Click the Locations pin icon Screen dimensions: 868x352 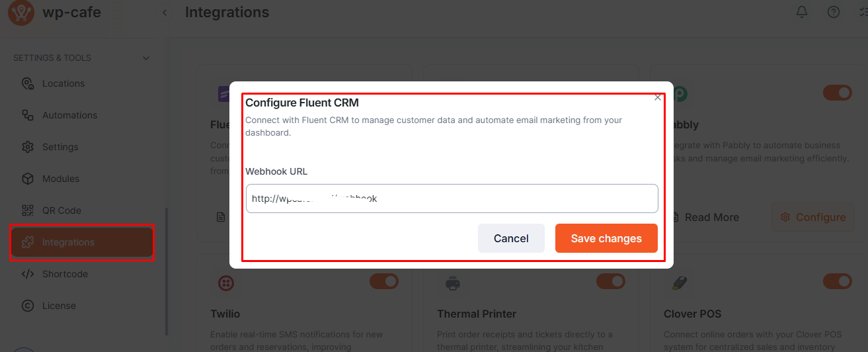(x=27, y=83)
